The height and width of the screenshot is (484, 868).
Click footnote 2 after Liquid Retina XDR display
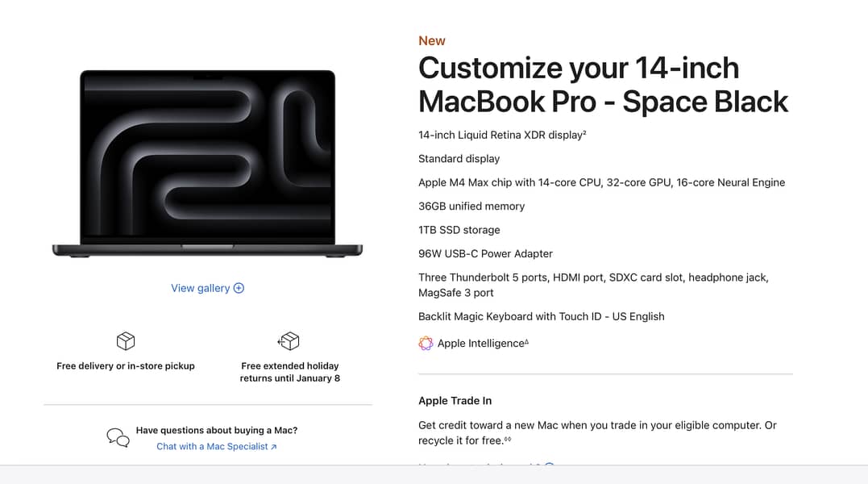click(584, 133)
